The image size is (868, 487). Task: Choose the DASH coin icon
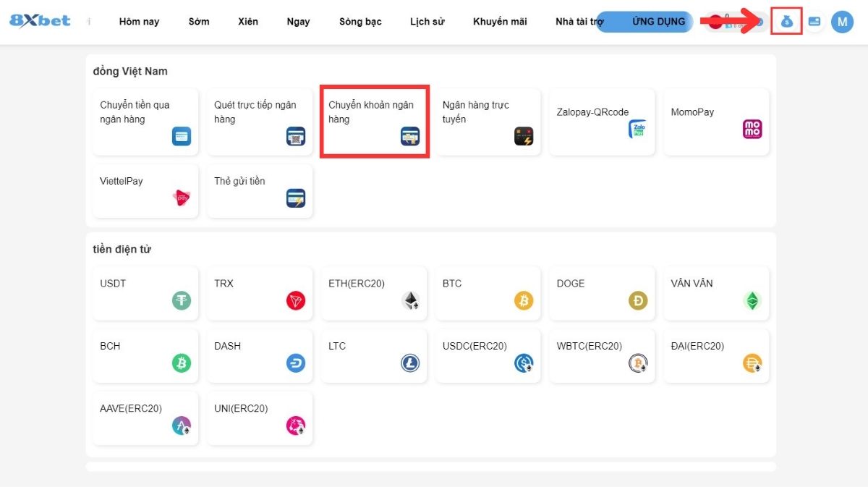coord(296,363)
